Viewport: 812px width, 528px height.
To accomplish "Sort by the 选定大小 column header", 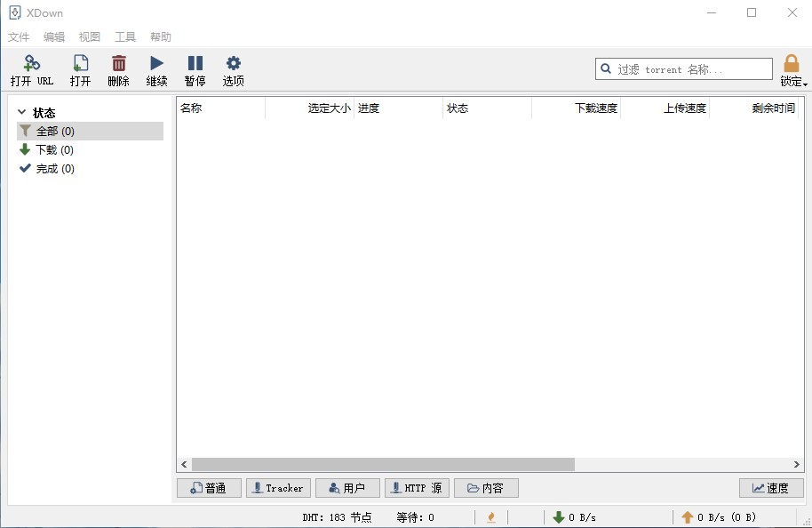I will [x=310, y=108].
